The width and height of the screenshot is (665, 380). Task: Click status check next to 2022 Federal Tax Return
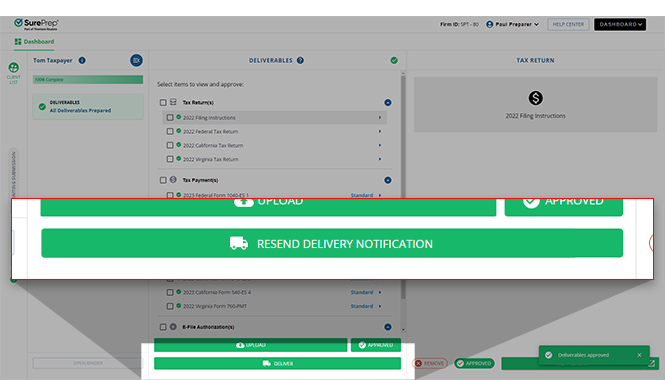coord(179,131)
